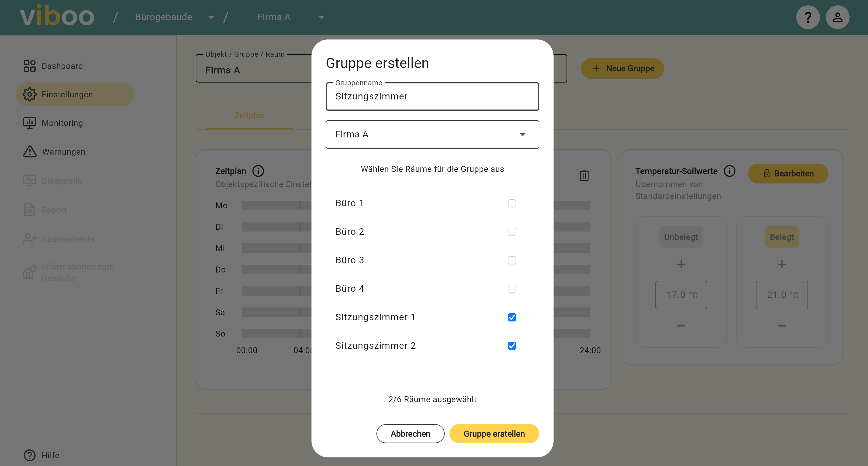Select the Zeitplan tab
The width and height of the screenshot is (868, 466).
[x=249, y=115]
